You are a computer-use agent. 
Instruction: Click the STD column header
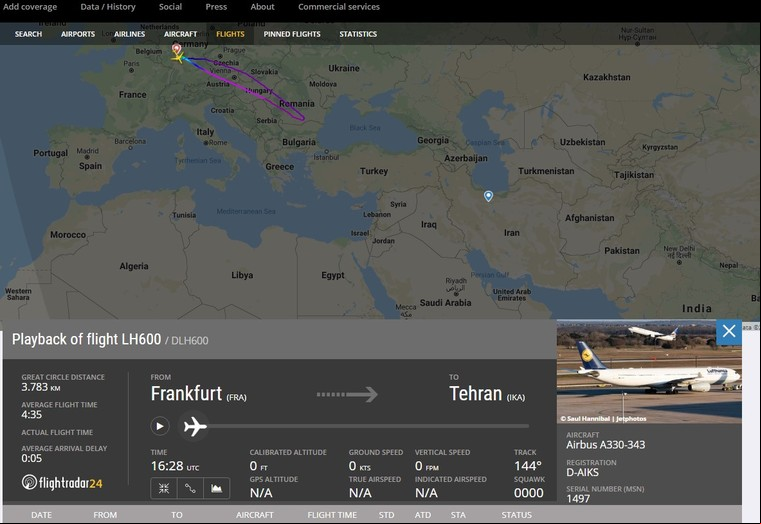(x=386, y=515)
